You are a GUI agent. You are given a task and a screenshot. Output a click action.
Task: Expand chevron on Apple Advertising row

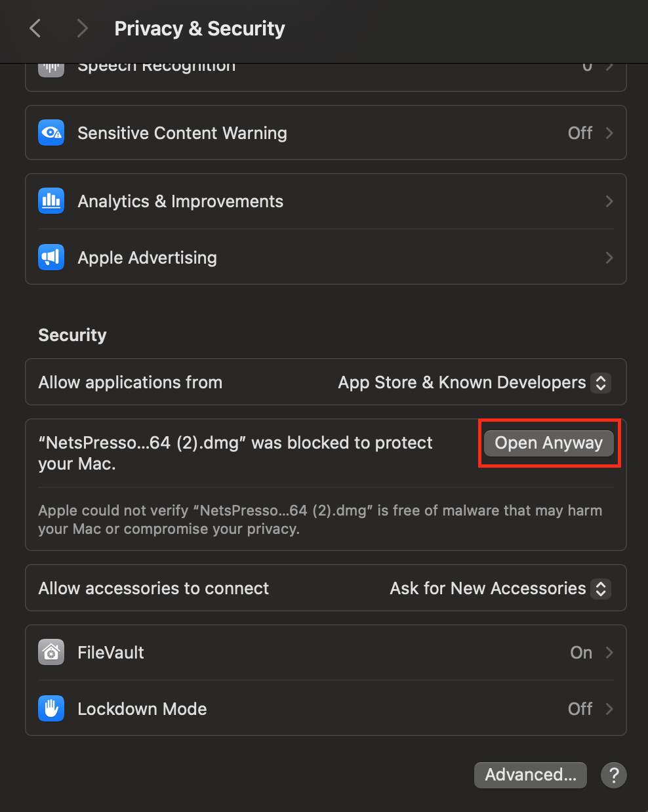pyautogui.click(x=609, y=258)
